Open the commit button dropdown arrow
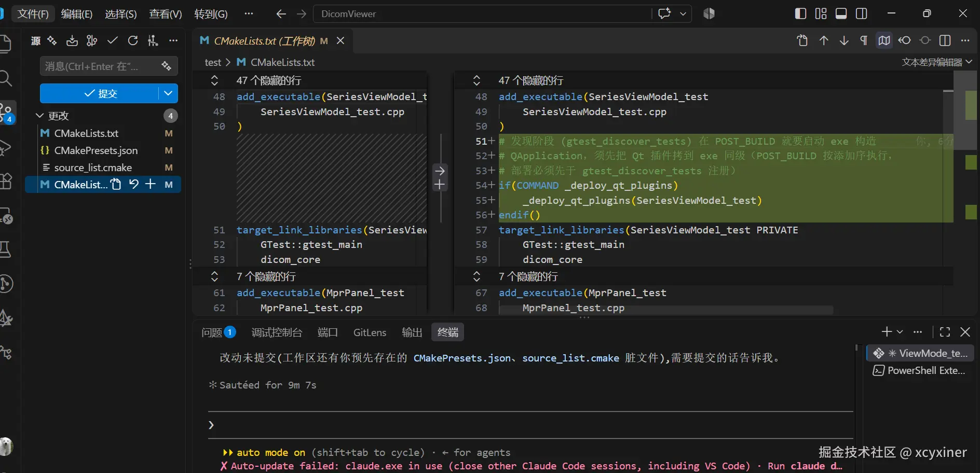The width and height of the screenshot is (980, 473). tap(168, 93)
